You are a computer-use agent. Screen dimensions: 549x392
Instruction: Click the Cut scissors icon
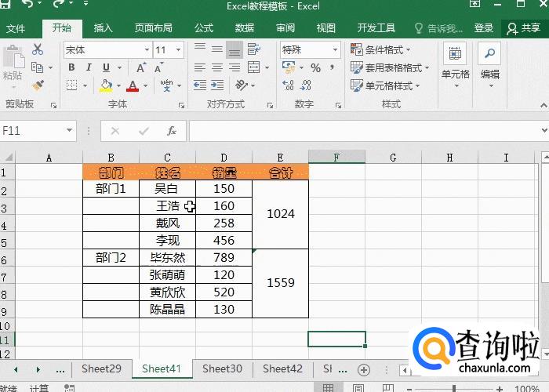click(38, 49)
